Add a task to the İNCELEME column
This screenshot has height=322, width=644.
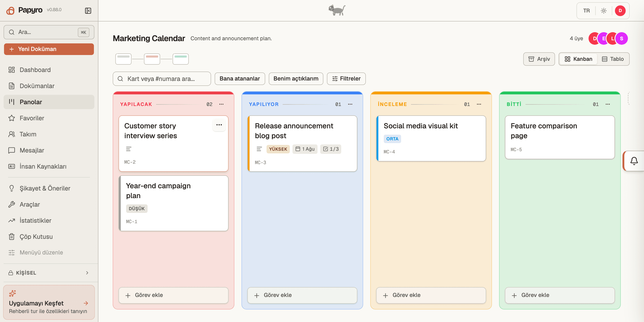431,295
